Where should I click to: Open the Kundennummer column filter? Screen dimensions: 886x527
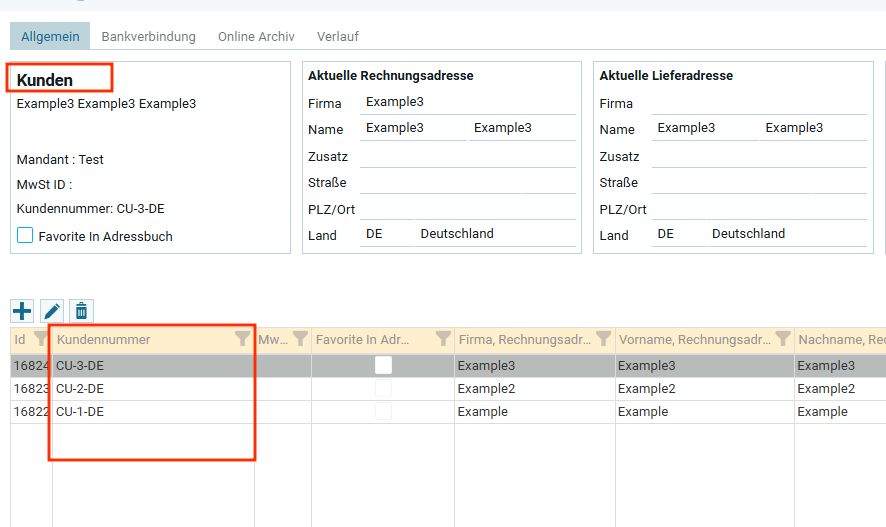coord(242,339)
